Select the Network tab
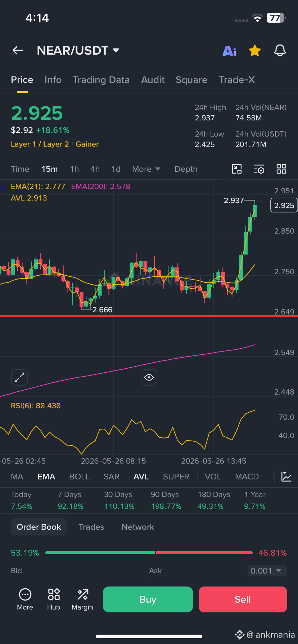 (138, 527)
